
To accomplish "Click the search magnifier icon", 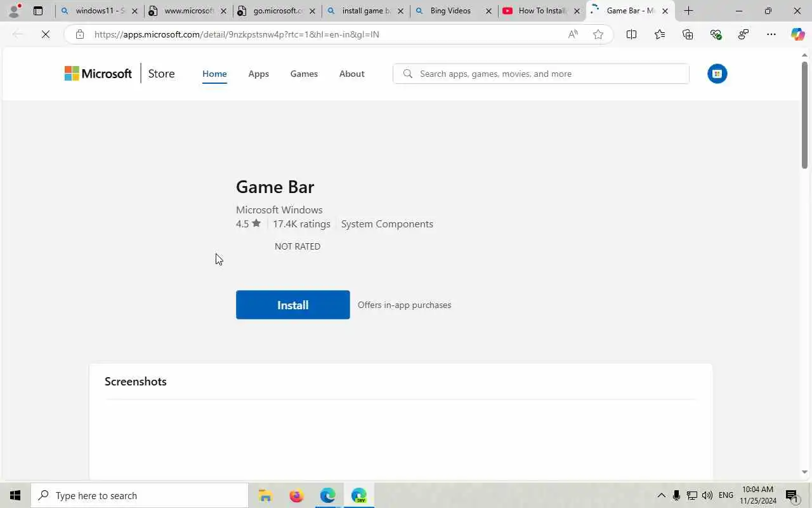I will [x=408, y=74].
